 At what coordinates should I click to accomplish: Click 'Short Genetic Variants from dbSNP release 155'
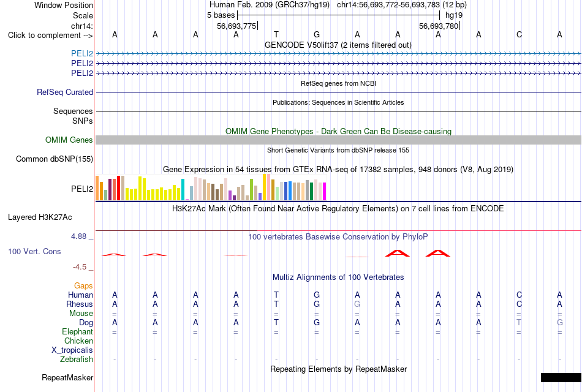click(x=338, y=150)
